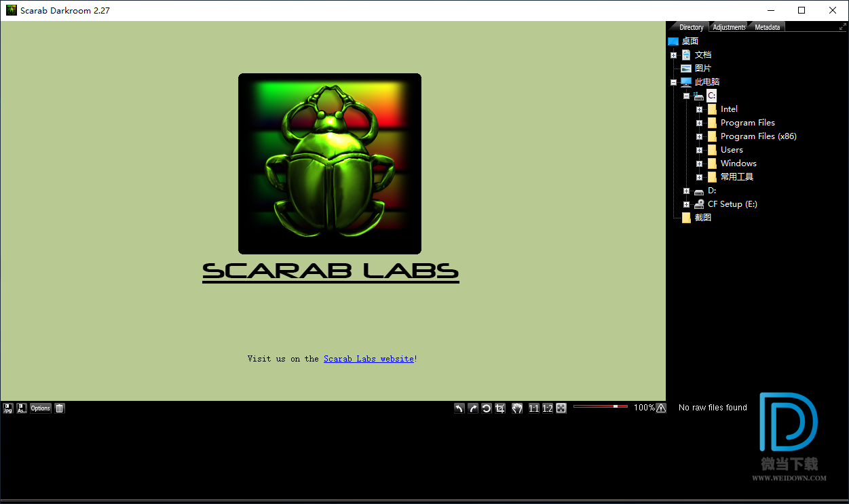Click the 桌面 desktop icon in the tree
Screen dimensions: 849x504
click(x=673, y=41)
